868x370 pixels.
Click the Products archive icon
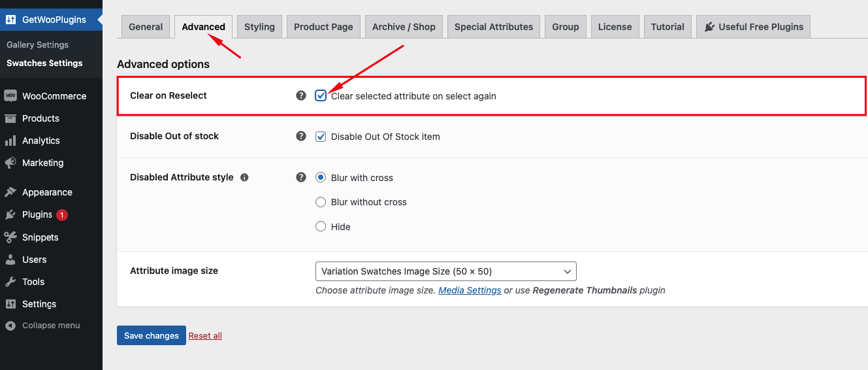[x=10, y=118]
